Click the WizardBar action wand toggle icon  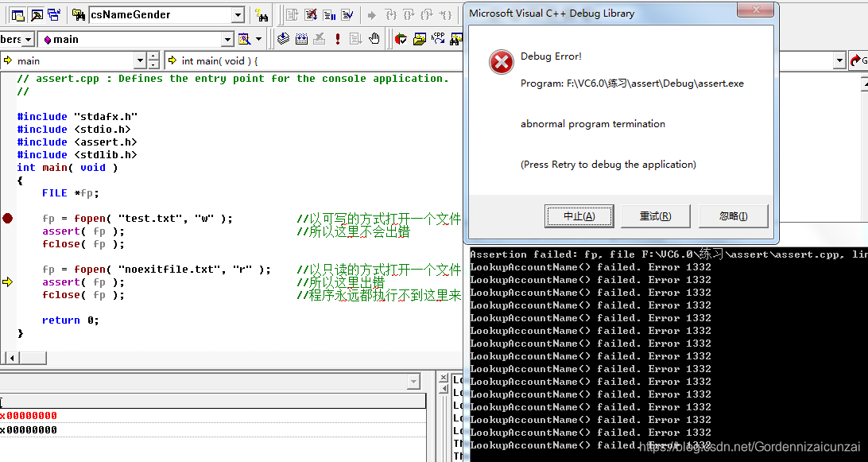click(244, 38)
